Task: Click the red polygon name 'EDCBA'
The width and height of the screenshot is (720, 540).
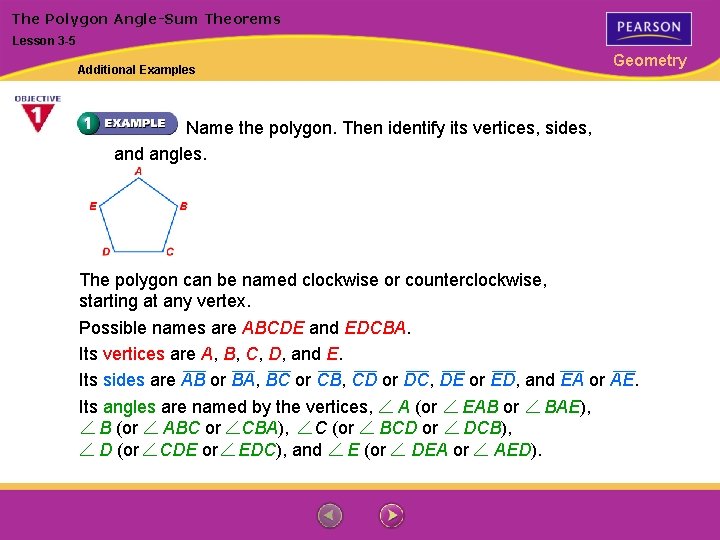Action: pyautogui.click(x=375, y=328)
